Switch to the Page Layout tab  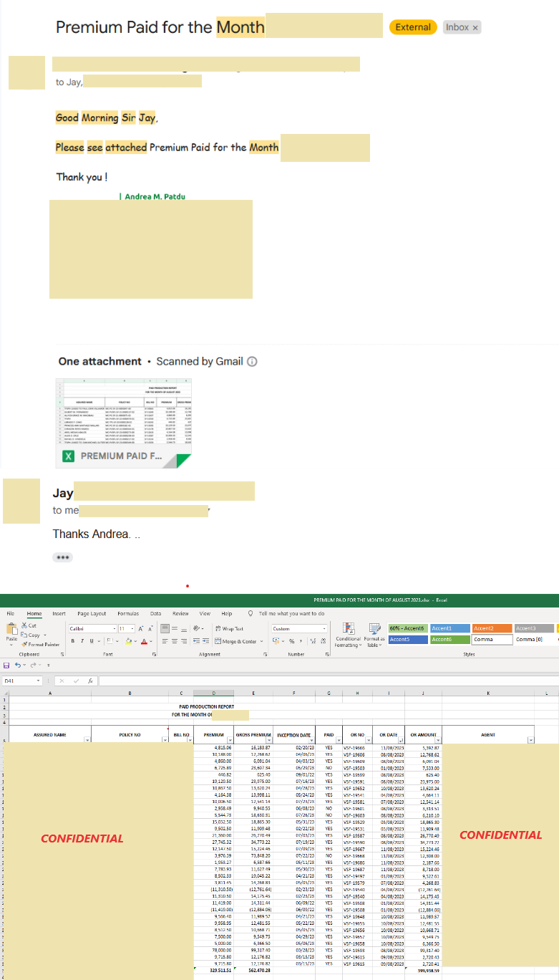pyautogui.click(x=92, y=613)
